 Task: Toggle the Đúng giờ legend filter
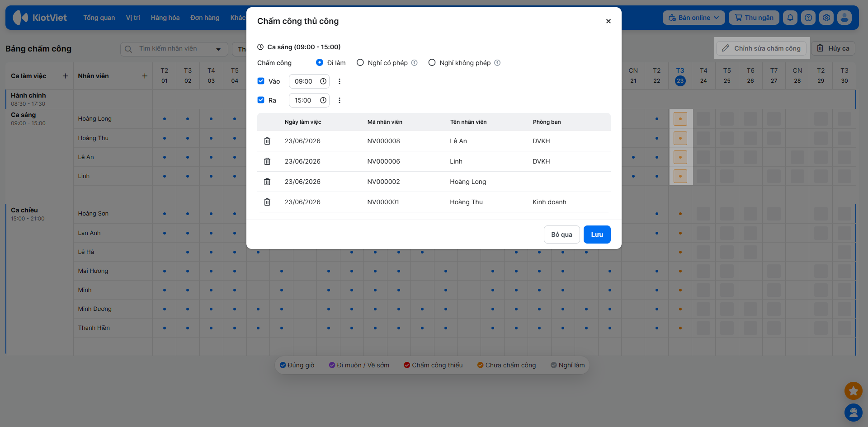(297, 365)
